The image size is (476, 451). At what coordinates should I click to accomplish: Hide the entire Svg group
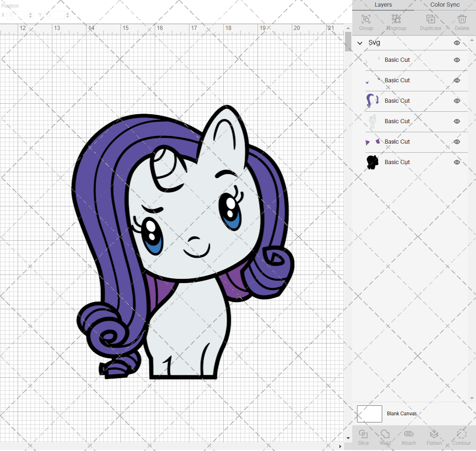[x=457, y=43]
